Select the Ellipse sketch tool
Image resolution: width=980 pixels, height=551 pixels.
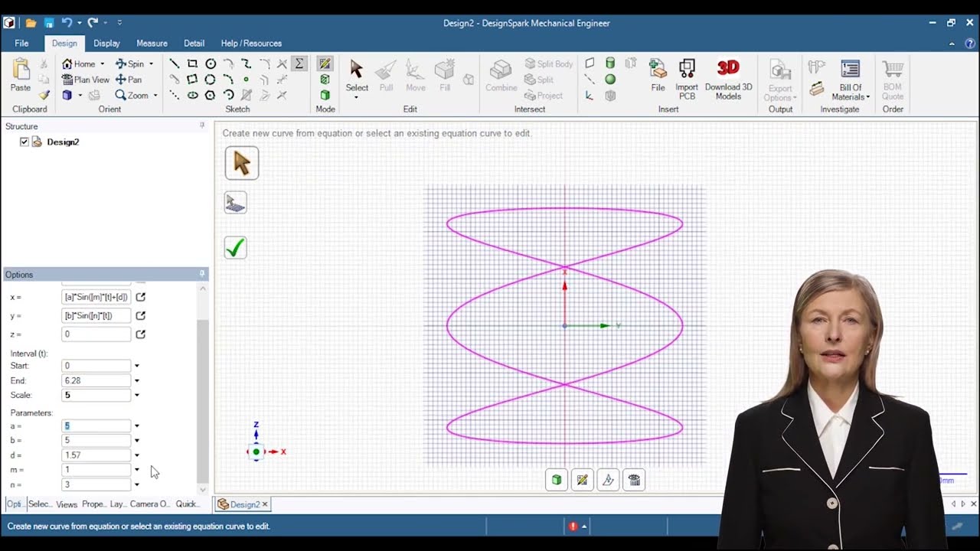click(192, 95)
